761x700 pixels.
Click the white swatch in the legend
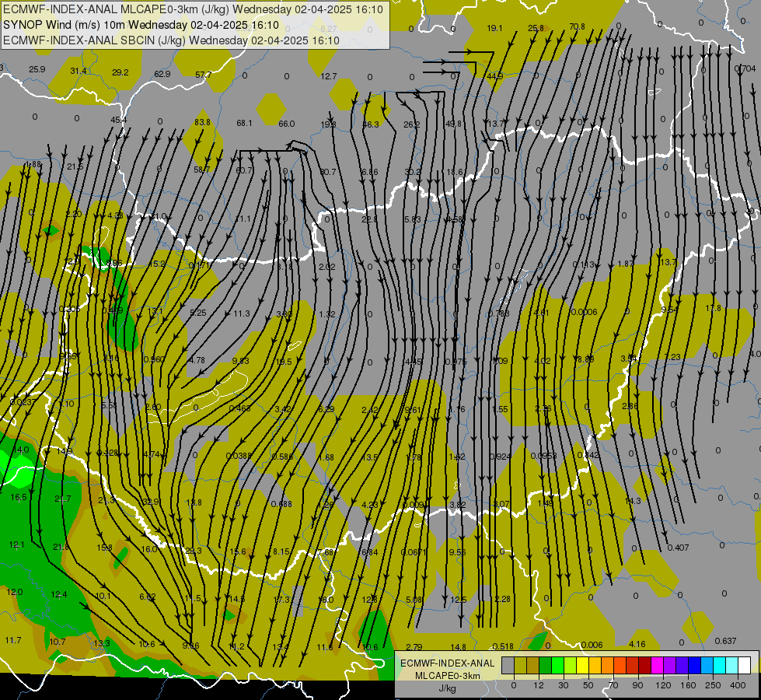(x=744, y=665)
